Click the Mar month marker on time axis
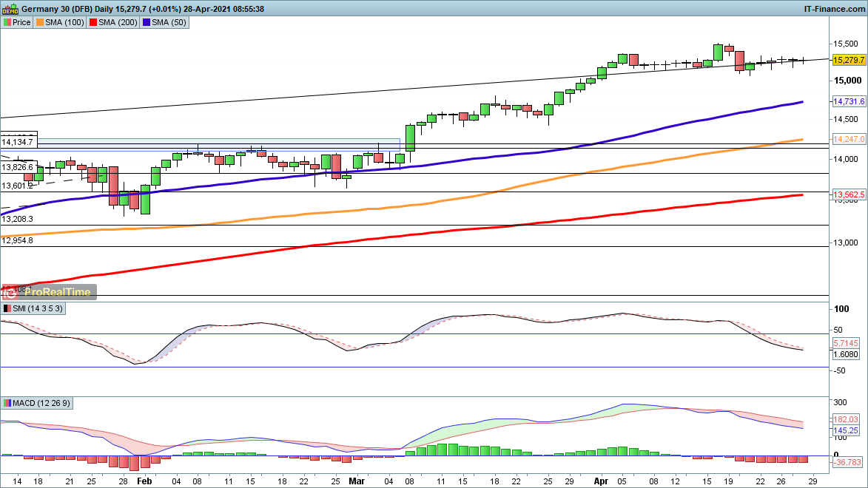The height and width of the screenshot is (488, 868). tap(357, 480)
